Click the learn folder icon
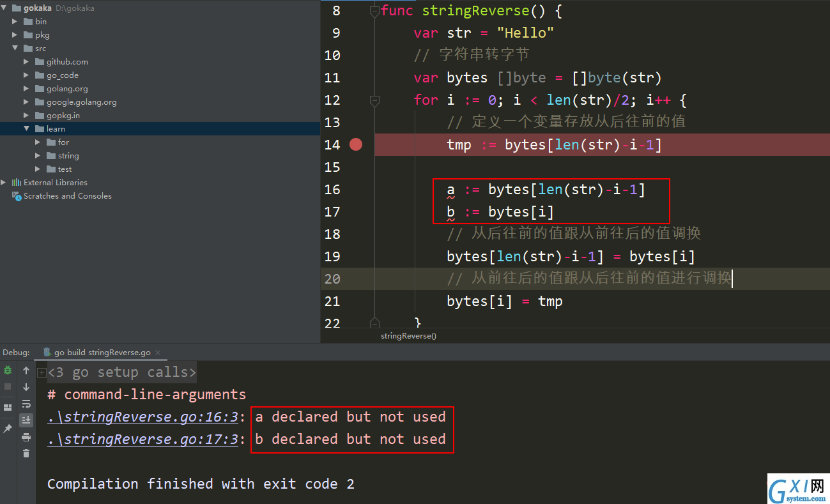The width and height of the screenshot is (830, 504). pyautogui.click(x=40, y=129)
